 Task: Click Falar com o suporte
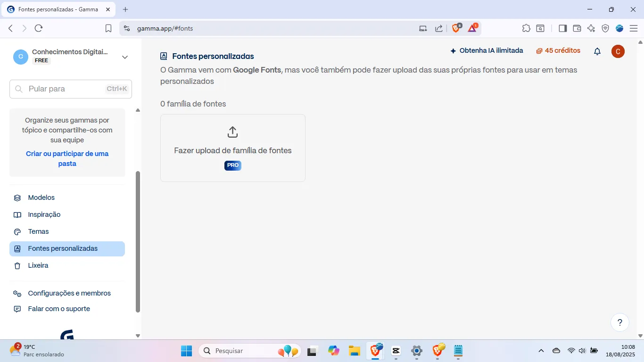[x=67, y=309]
